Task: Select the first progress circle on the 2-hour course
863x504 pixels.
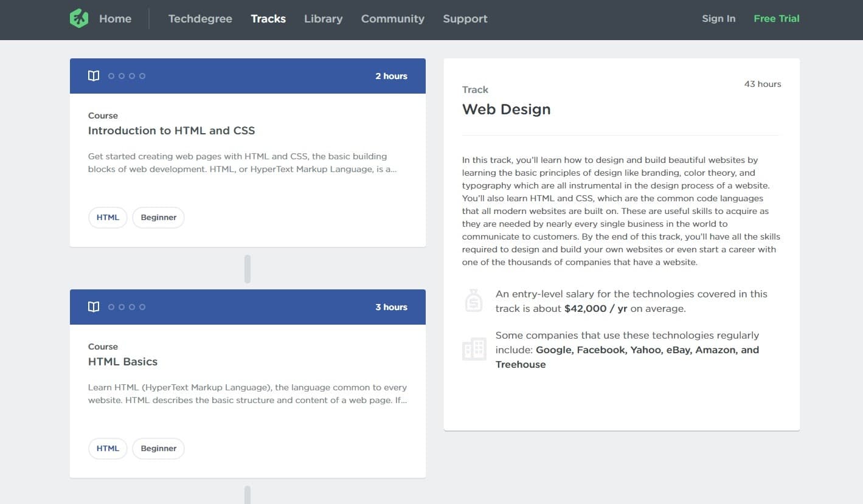Action: click(111, 76)
